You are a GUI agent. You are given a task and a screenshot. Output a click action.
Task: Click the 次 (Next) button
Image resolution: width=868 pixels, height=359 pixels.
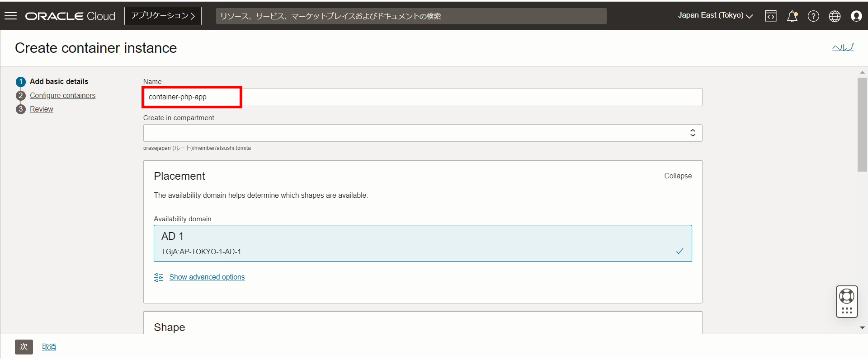tap(24, 347)
